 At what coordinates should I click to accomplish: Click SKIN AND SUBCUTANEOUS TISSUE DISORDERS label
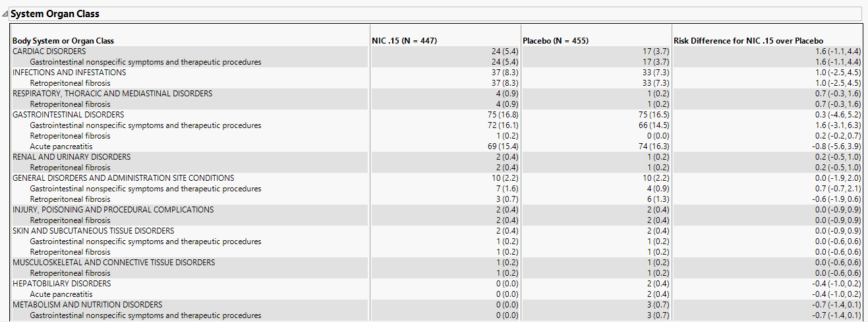point(93,231)
